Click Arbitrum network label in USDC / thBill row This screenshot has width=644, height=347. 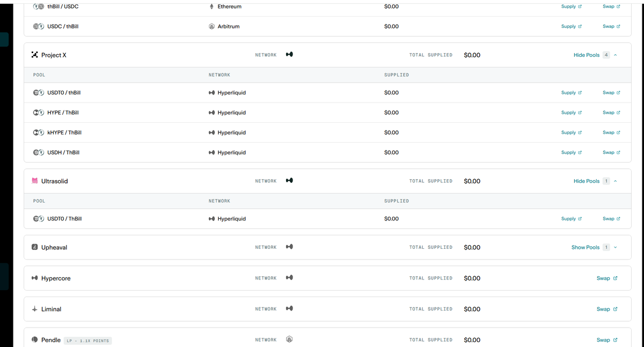click(229, 26)
